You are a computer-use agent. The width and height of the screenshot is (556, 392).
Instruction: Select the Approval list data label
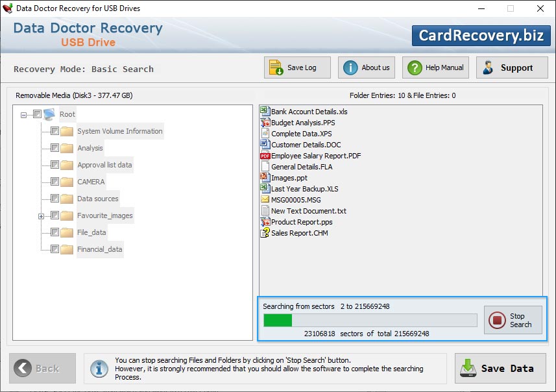[x=104, y=165]
